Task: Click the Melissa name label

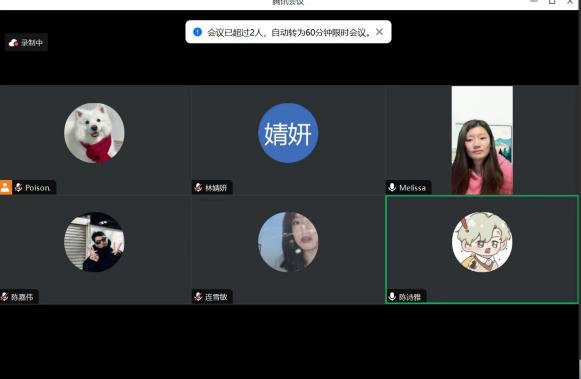Action: tap(412, 188)
